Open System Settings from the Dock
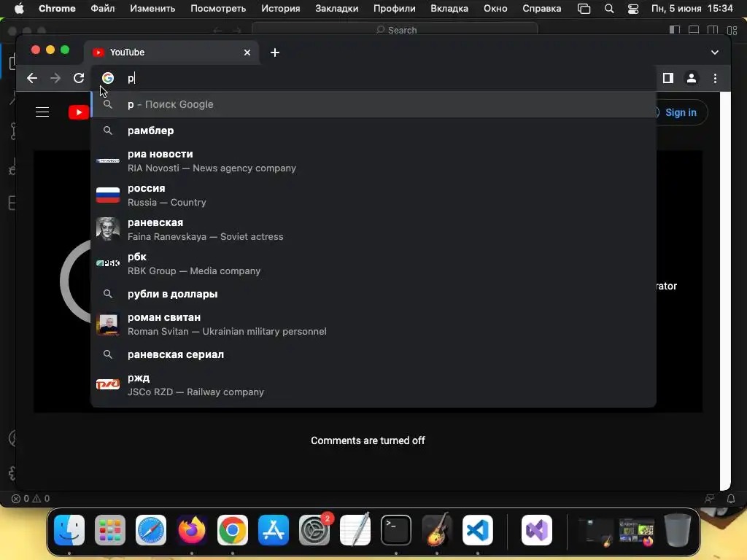The image size is (747, 560). [x=314, y=530]
